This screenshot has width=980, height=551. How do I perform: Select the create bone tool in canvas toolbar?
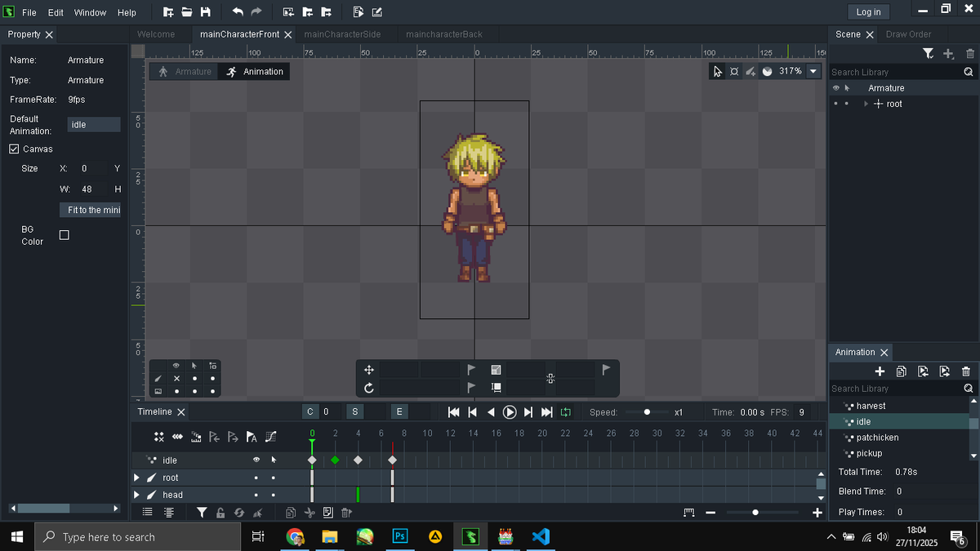point(751,71)
